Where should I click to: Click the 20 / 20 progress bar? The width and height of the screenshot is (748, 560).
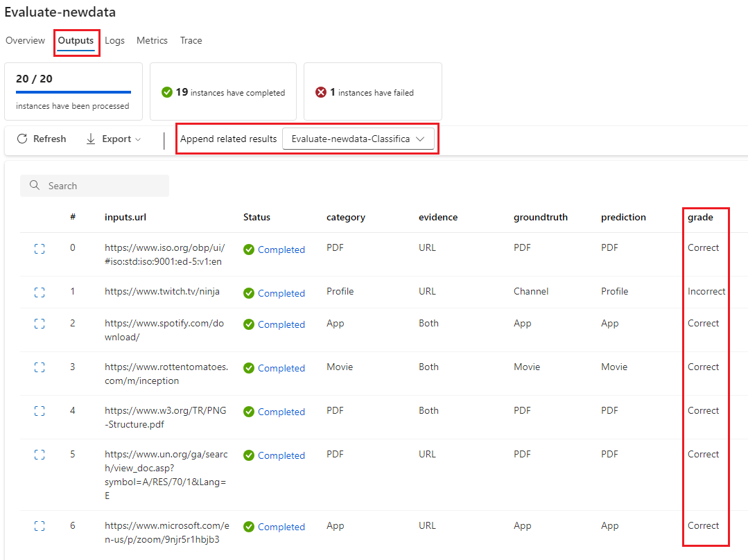pyautogui.click(x=73, y=91)
